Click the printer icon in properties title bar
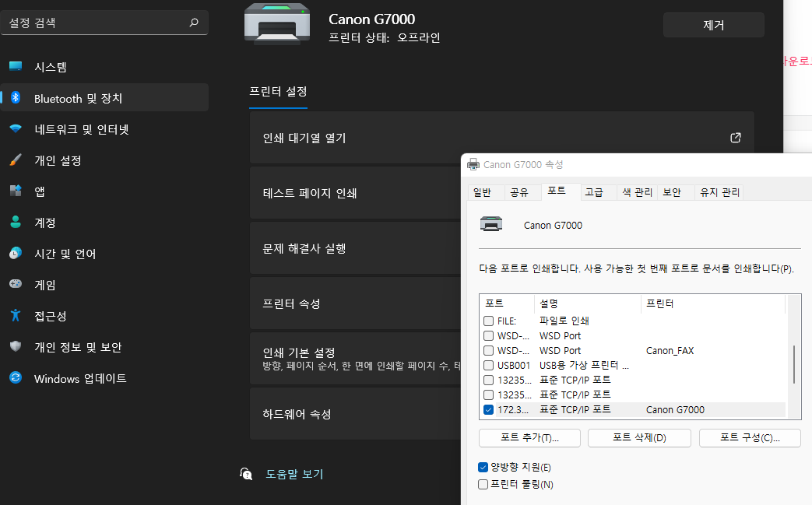 [x=473, y=164]
